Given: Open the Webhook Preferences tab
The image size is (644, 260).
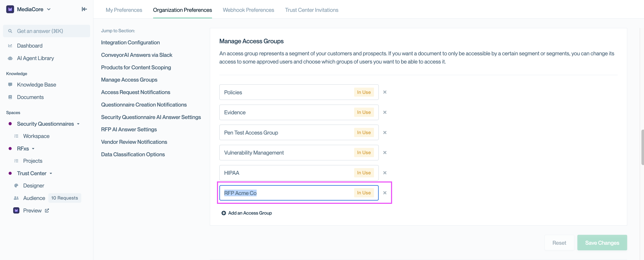Looking at the screenshot, I should [248, 10].
